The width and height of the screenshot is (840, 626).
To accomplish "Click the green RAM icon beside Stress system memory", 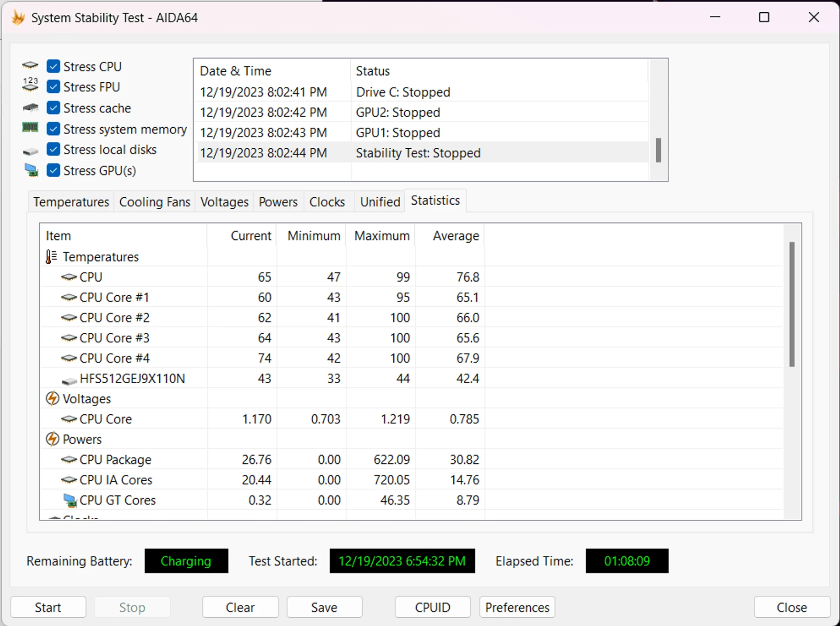I will [30, 127].
